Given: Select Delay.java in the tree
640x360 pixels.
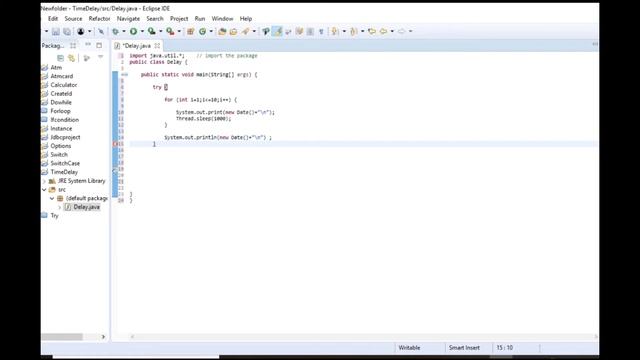Looking at the screenshot, I should pyautogui.click(x=87, y=207).
